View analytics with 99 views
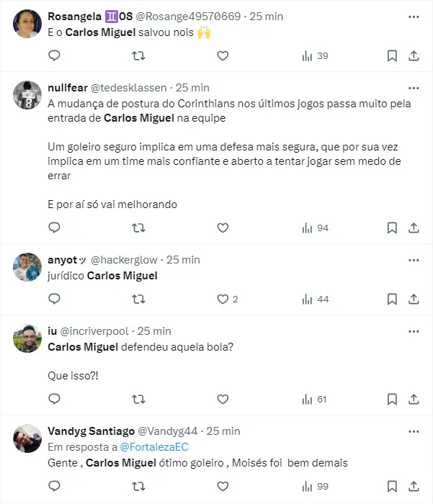Image resolution: width=433 pixels, height=504 pixels. click(314, 486)
